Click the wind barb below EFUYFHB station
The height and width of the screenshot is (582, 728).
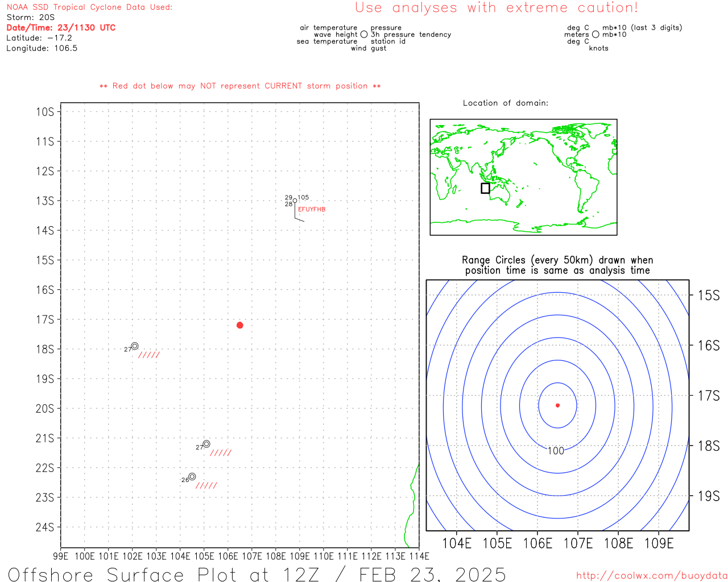point(299,212)
